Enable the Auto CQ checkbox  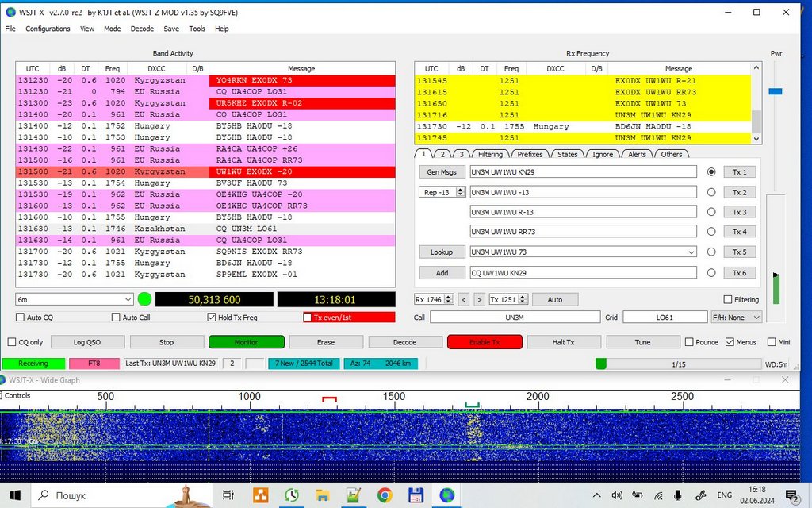(21, 317)
